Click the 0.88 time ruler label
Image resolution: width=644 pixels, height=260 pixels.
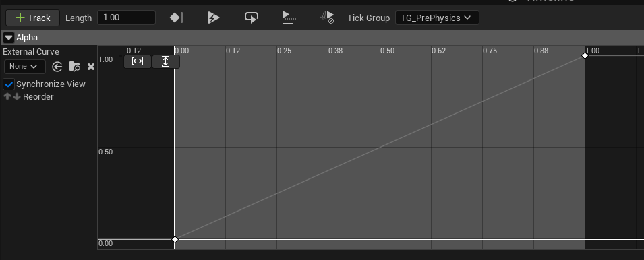pos(541,51)
